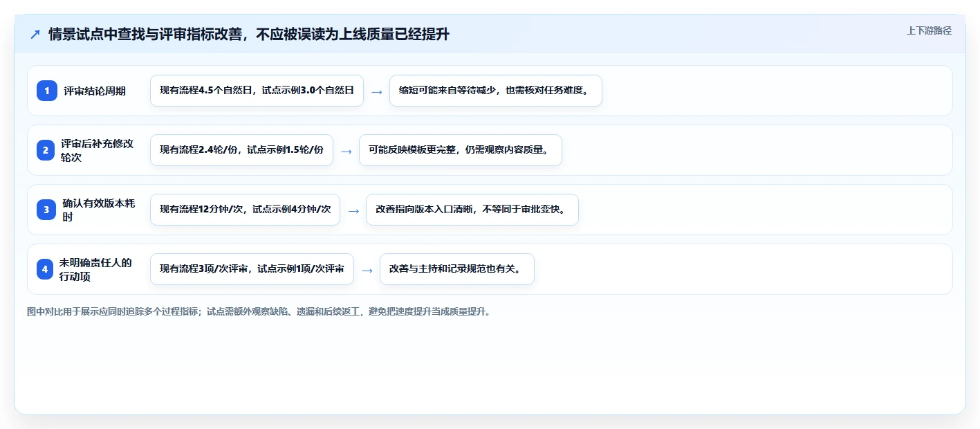Open the box 现有流程12分钟/次，试点示例4分钟/次
The image size is (980, 429).
[245, 210]
